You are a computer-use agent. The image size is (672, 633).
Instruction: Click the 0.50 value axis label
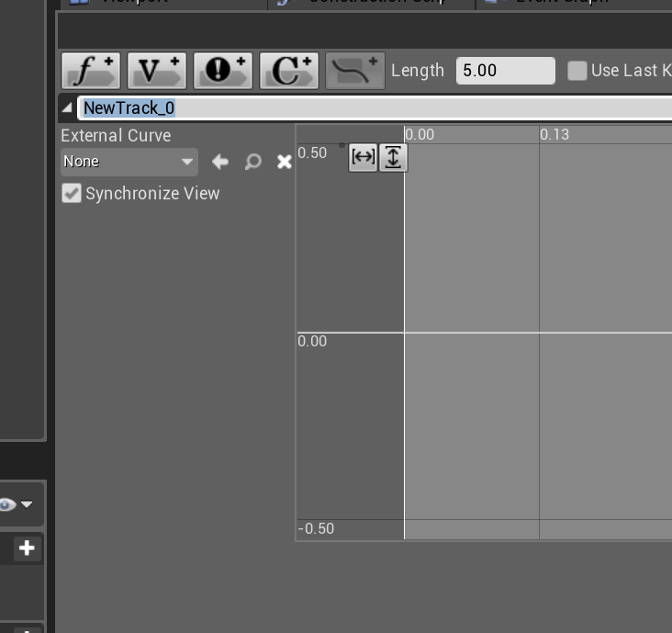(x=312, y=153)
